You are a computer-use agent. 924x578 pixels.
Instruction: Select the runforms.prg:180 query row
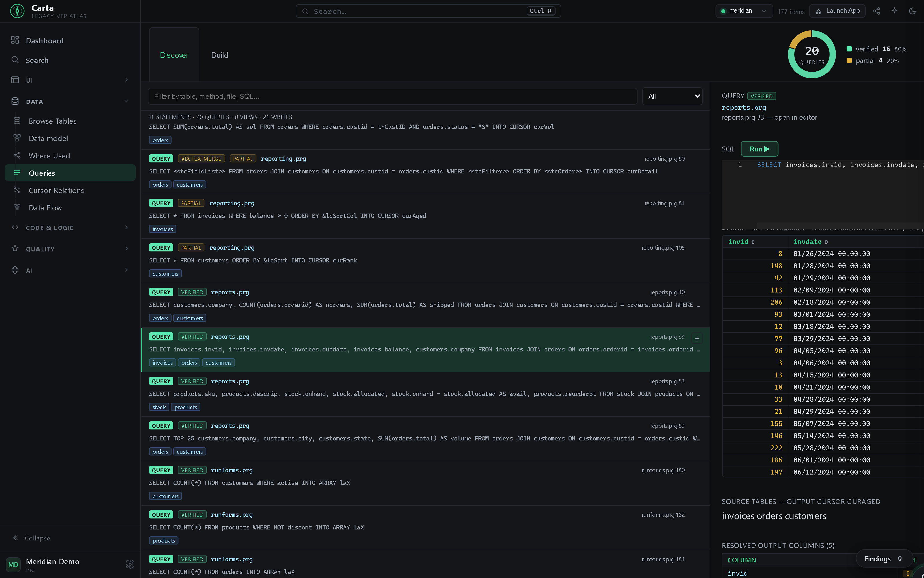click(x=426, y=483)
